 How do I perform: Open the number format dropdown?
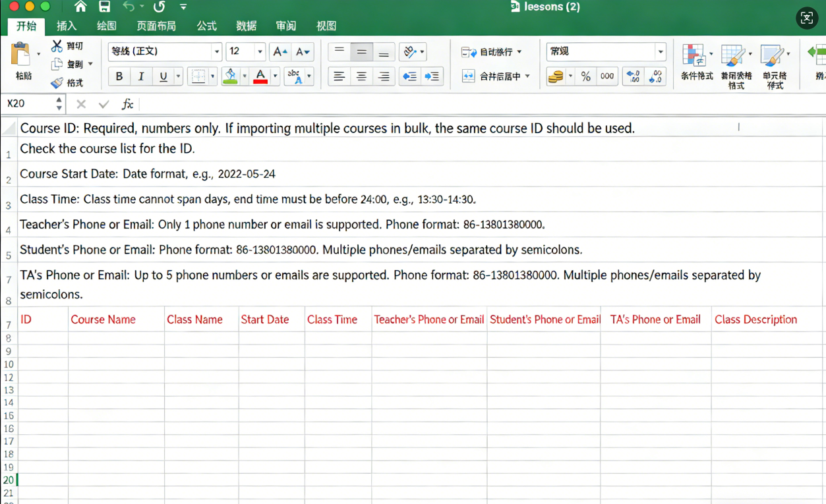[x=660, y=51]
